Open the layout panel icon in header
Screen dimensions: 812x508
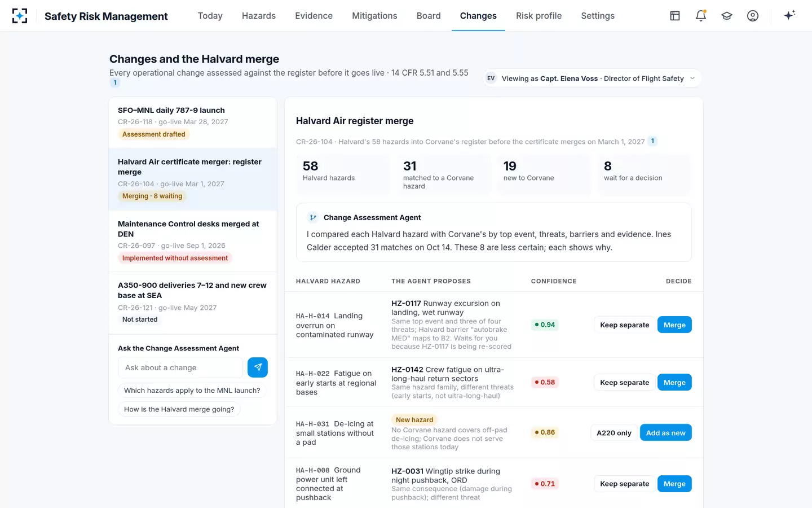(675, 16)
